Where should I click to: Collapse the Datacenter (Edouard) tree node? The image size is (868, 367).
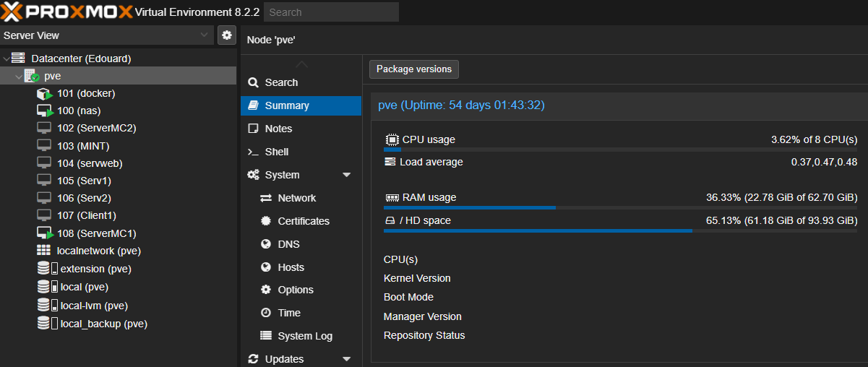coord(7,59)
